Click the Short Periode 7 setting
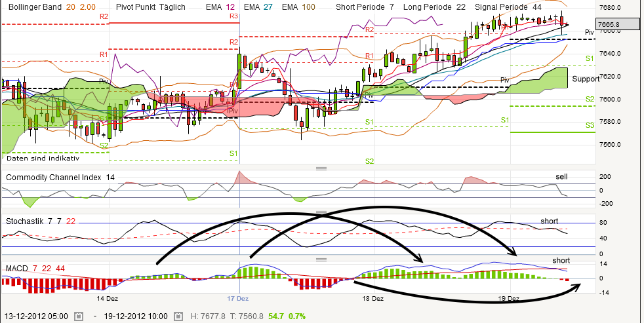644x323 pixels. [x=365, y=7]
